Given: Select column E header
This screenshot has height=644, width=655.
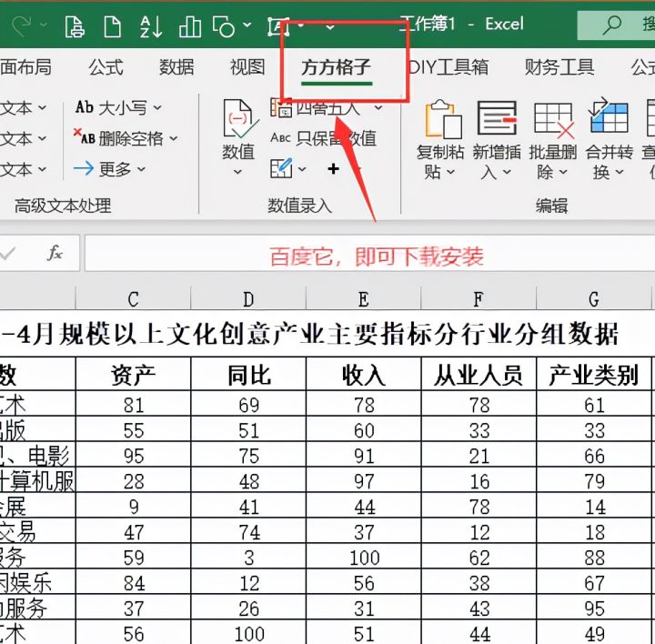Looking at the screenshot, I should [x=363, y=299].
